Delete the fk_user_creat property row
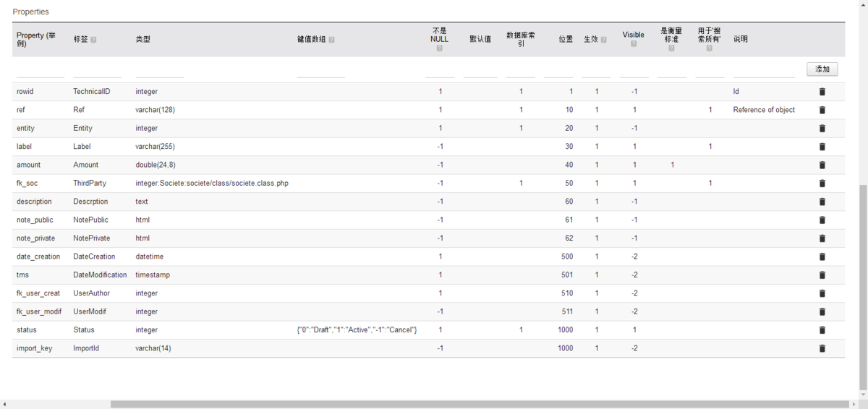Viewport: 868px width, 409px height. pos(822,293)
